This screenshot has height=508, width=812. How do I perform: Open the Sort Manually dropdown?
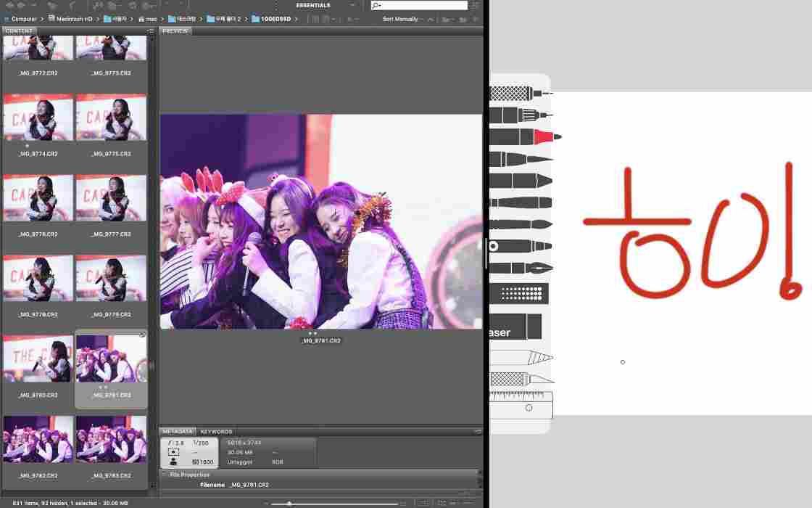401,19
